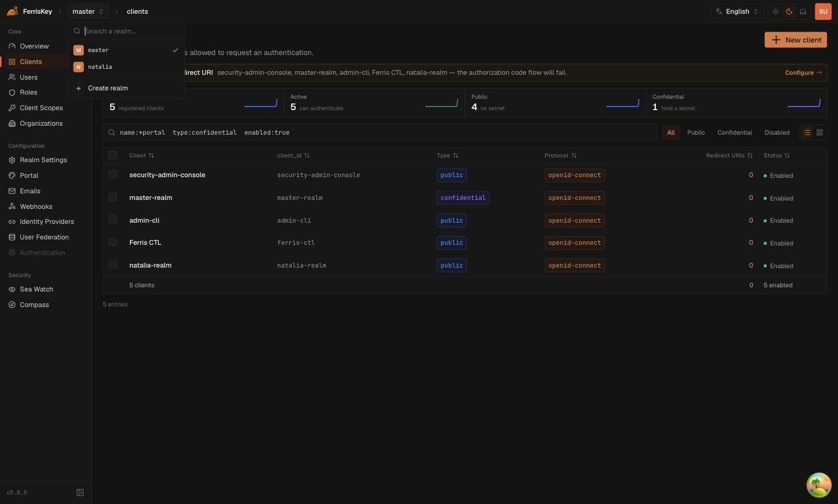Collapse the sidebar with panel icon
The image size is (838, 504).
pos(80,493)
